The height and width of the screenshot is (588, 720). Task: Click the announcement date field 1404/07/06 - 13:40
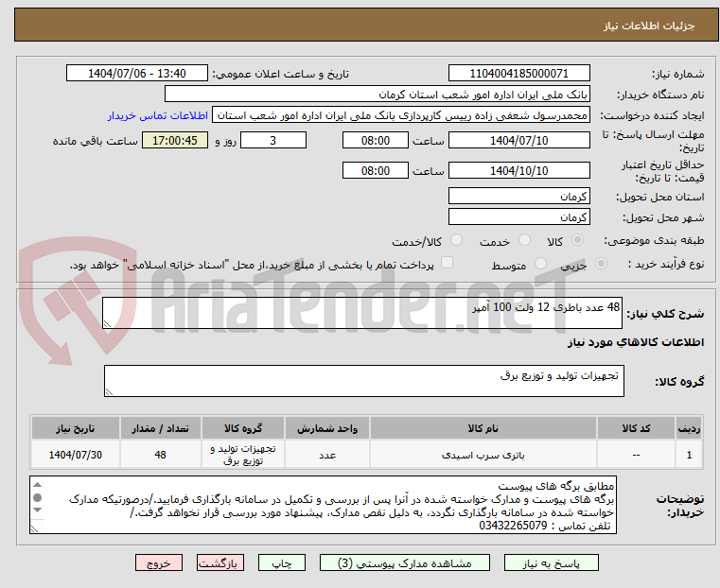click(x=137, y=74)
